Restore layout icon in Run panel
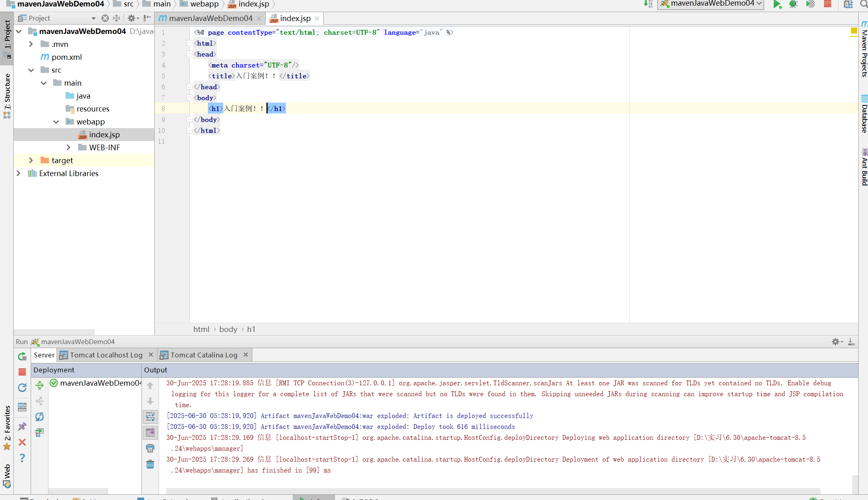 coord(22,407)
